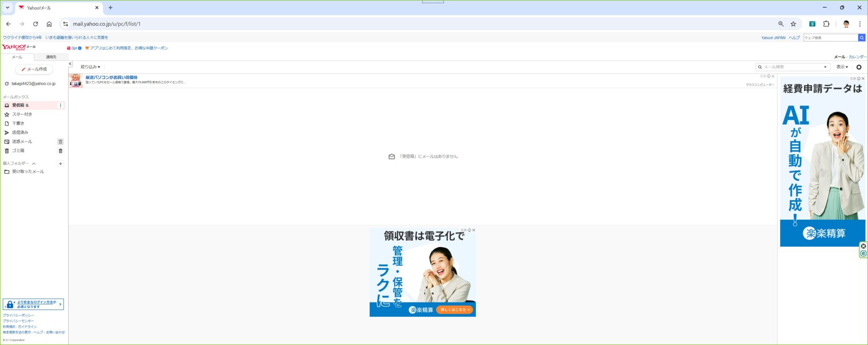Open the mail settings gear icon
The image size is (868, 345).
[x=859, y=67]
